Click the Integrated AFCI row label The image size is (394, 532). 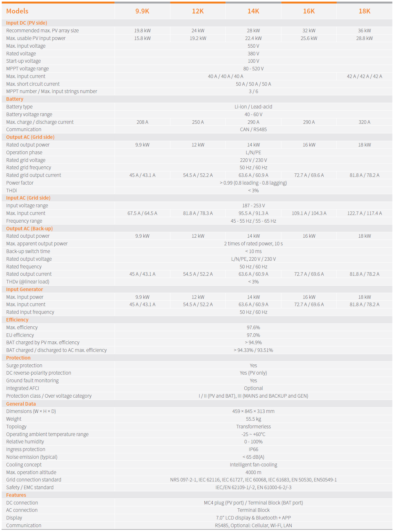23,388
